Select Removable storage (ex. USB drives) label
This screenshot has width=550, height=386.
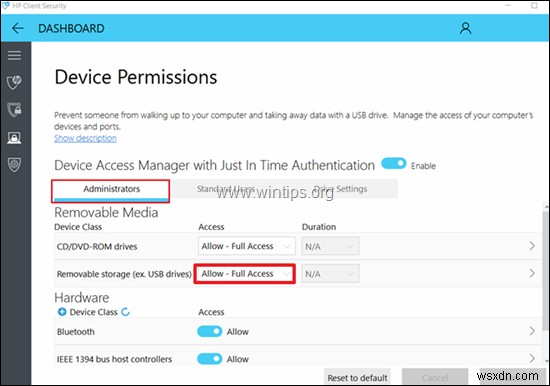coord(124,274)
